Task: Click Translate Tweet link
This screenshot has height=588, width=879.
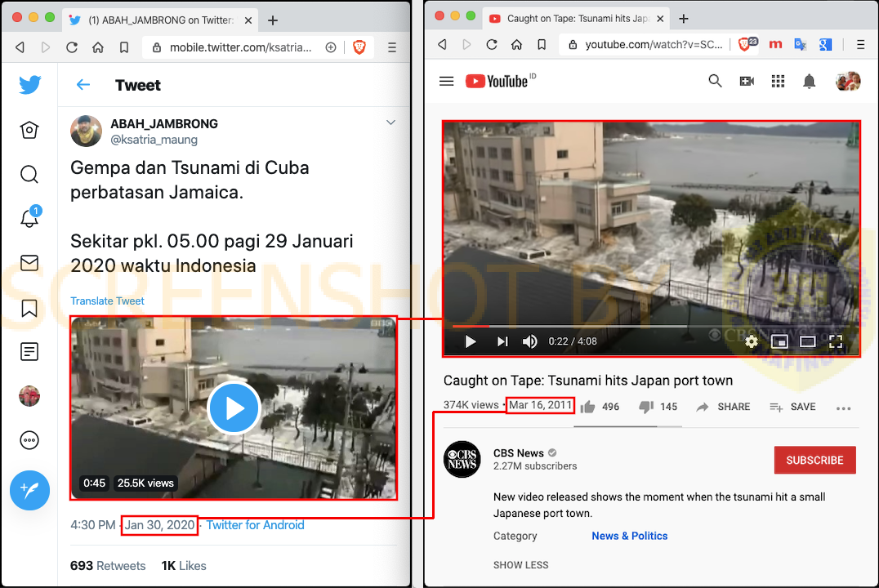Action: [x=107, y=301]
